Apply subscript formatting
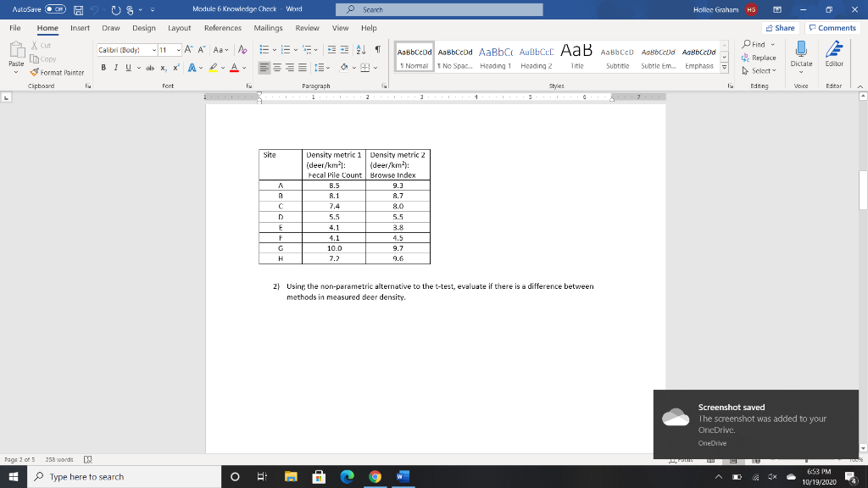This screenshot has width=868, height=488. [163, 67]
